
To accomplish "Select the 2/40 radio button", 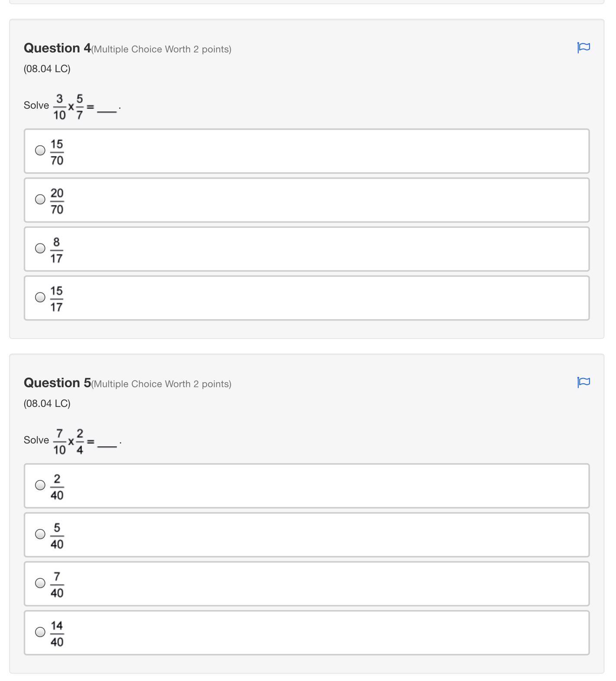I will point(40,485).
